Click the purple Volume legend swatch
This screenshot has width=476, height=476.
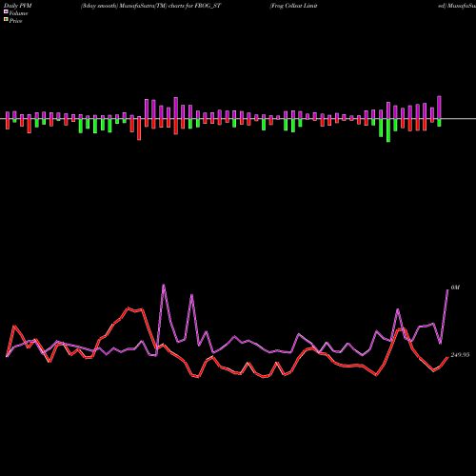pyautogui.click(x=6, y=12)
